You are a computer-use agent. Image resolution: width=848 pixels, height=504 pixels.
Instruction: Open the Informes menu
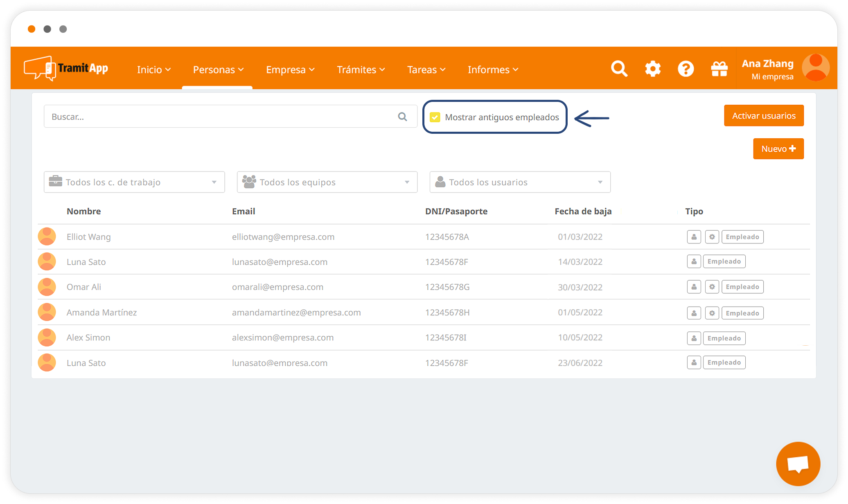pos(493,70)
